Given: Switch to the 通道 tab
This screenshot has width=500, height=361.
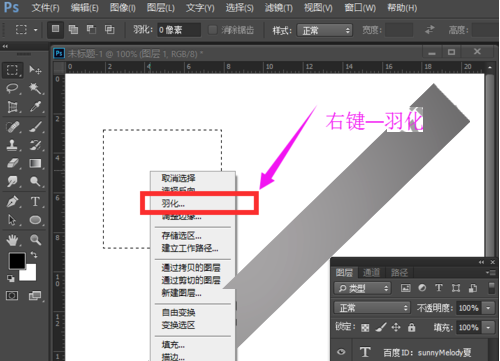Looking at the screenshot, I should 371,273.
